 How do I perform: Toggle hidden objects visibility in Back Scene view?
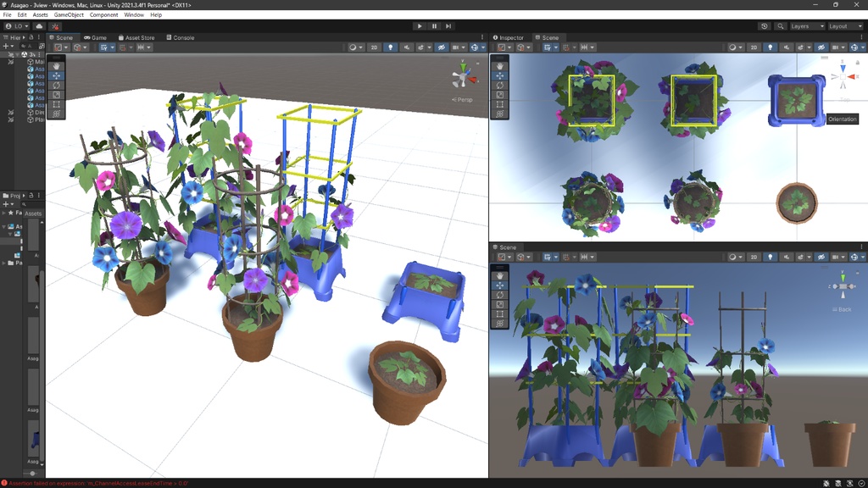[821, 258]
